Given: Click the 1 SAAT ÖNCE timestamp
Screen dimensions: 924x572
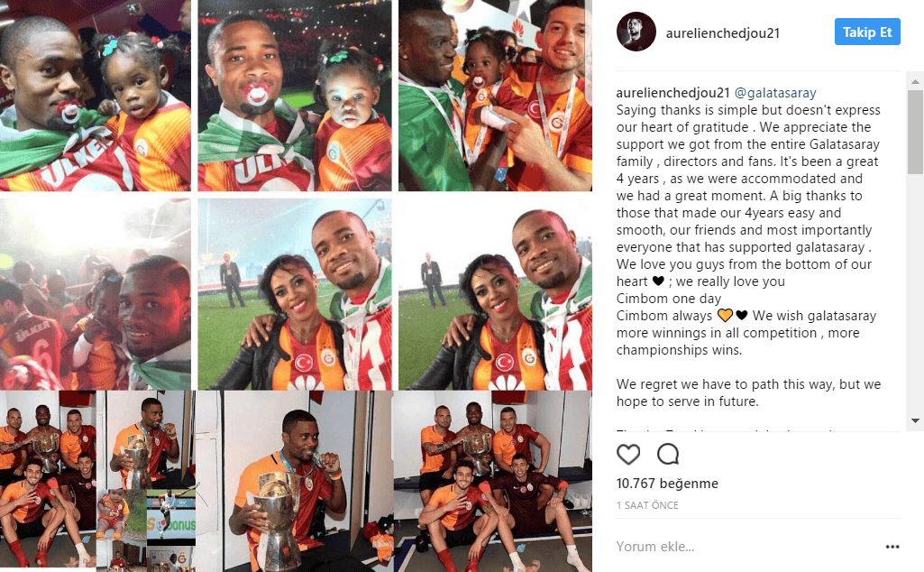Looking at the screenshot, I should coord(647,505).
